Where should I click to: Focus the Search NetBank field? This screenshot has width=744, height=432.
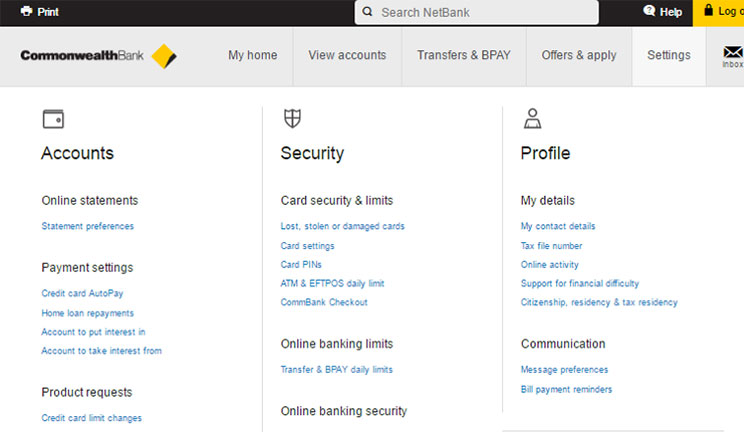476,12
